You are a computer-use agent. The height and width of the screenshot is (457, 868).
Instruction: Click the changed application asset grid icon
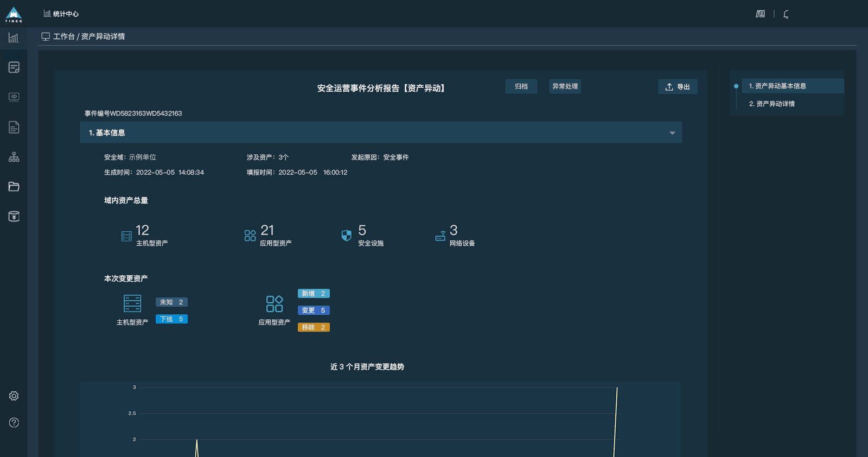(x=275, y=304)
